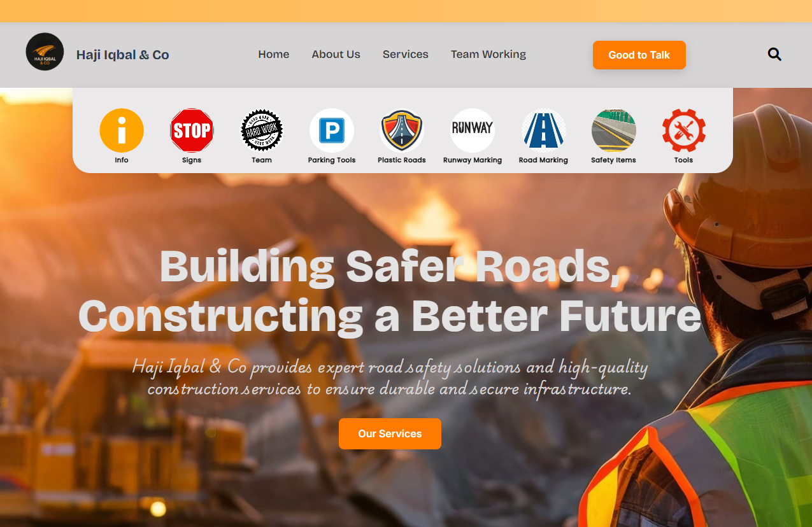Open the Services menu item
This screenshot has width=812, height=527.
[x=406, y=54]
